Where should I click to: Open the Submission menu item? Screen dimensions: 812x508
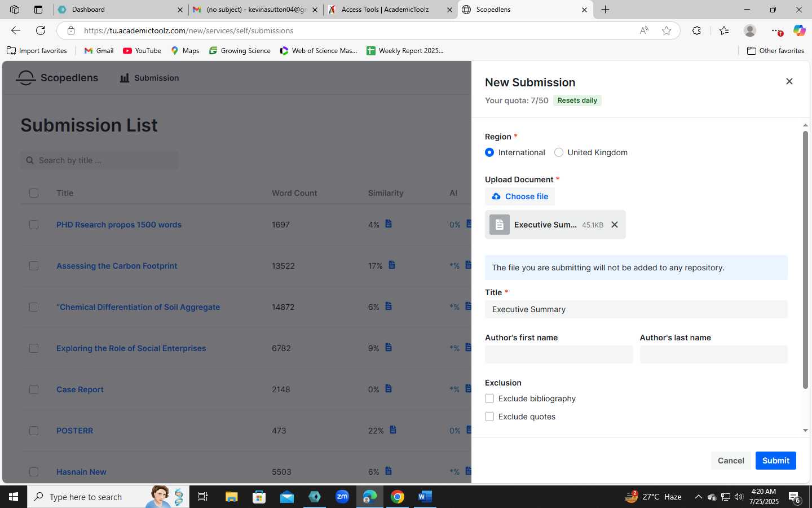point(149,78)
